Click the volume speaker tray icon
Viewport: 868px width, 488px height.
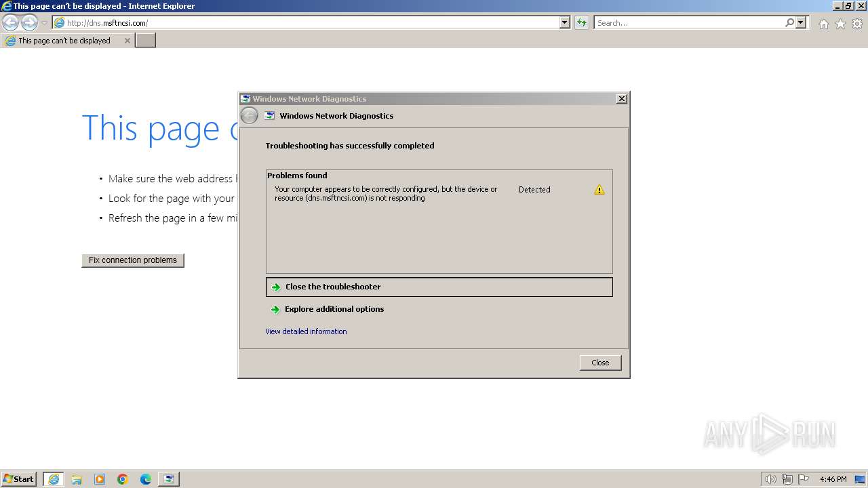(770, 479)
